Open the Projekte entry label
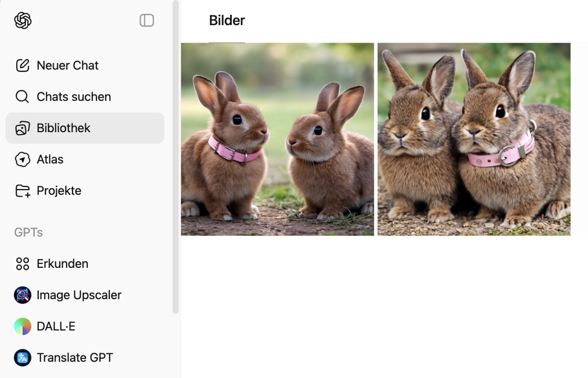The width and height of the screenshot is (588, 378). pyautogui.click(x=59, y=191)
